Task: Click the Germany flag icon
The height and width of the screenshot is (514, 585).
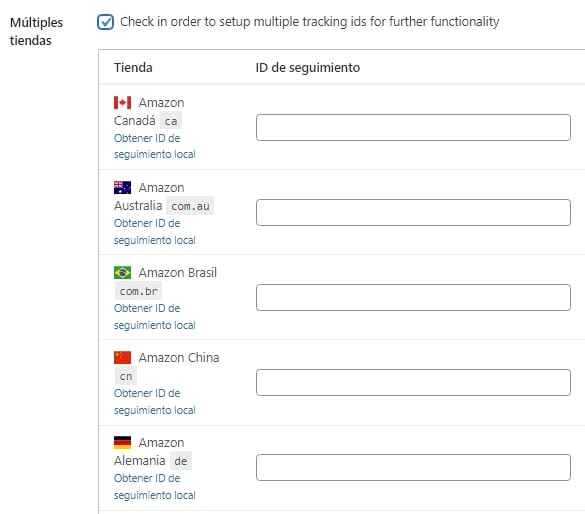Action: pos(122,442)
